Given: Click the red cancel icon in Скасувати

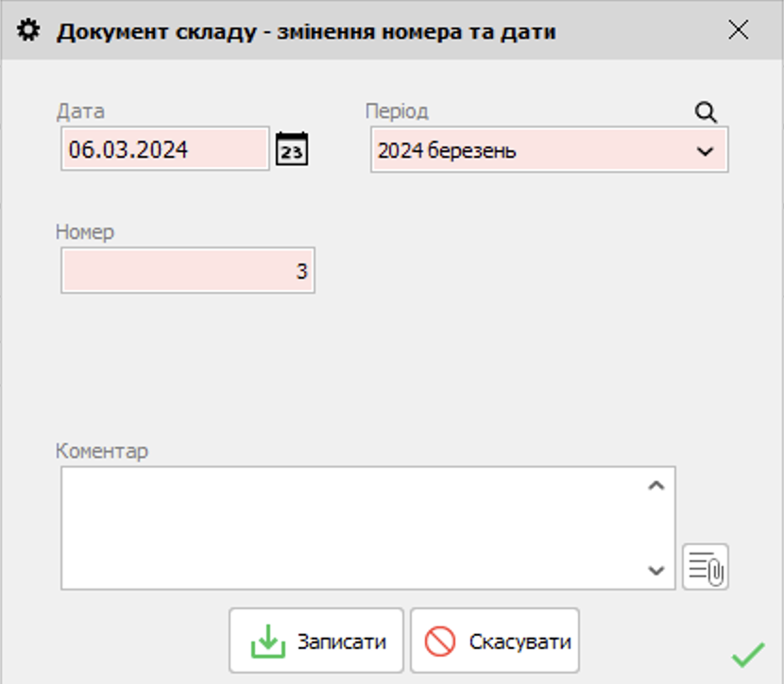Looking at the screenshot, I should pos(440,640).
